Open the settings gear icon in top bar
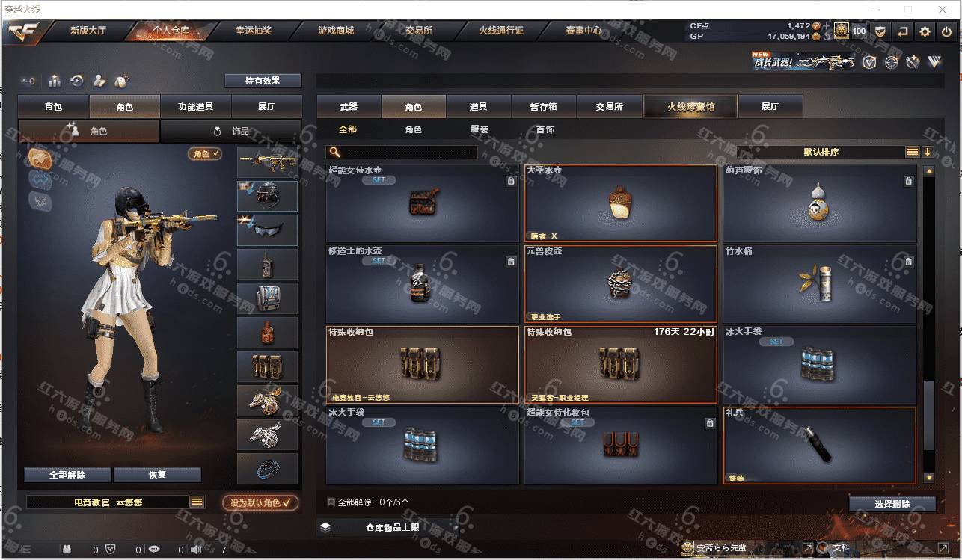 tap(925, 31)
